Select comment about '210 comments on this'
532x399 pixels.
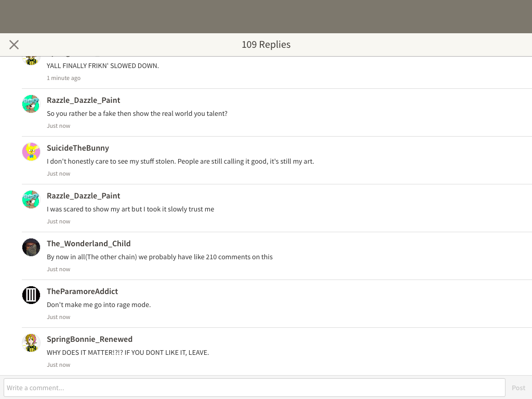pyautogui.click(x=160, y=257)
